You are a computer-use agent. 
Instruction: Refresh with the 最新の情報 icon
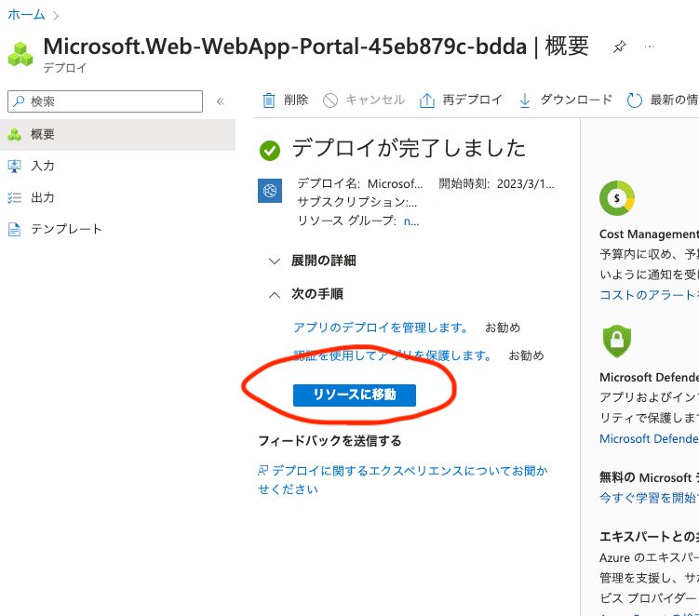click(x=635, y=100)
